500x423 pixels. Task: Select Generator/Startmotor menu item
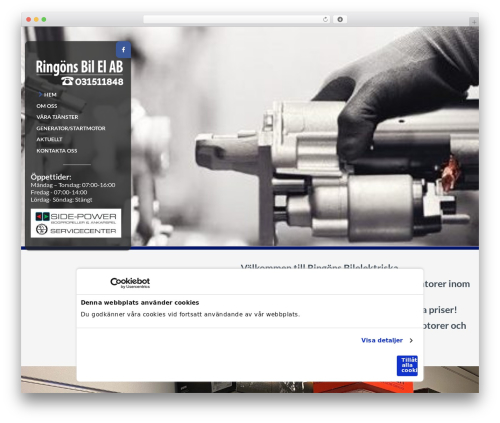point(71,128)
